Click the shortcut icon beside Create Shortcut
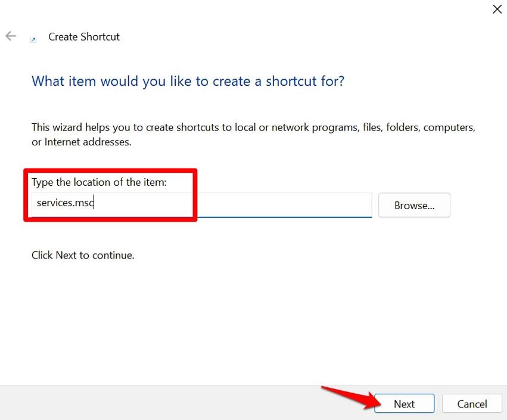Screen dimensions: 507x420 (34, 39)
